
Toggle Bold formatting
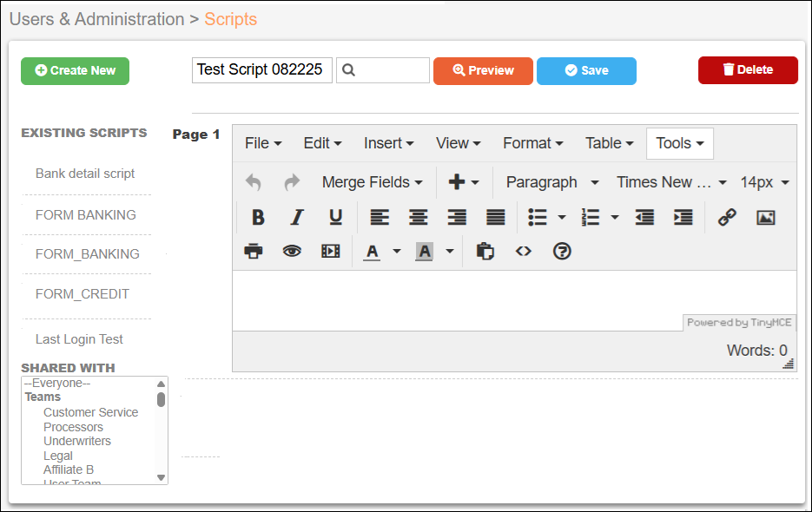coord(258,218)
